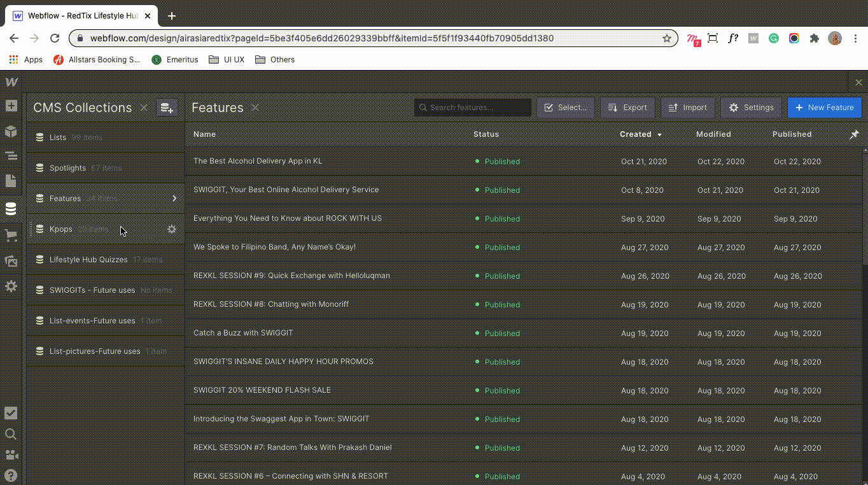Open "The Best Alcohol Delivery App in KL"
This screenshot has height=485, width=868.
tap(258, 161)
